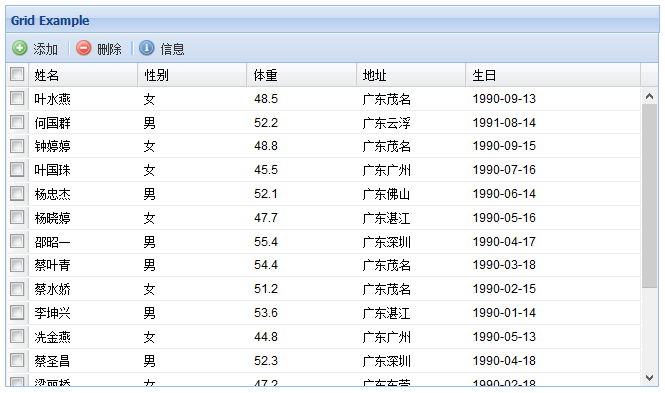Click the 地址 column header
The image size is (665, 393).
(411, 75)
